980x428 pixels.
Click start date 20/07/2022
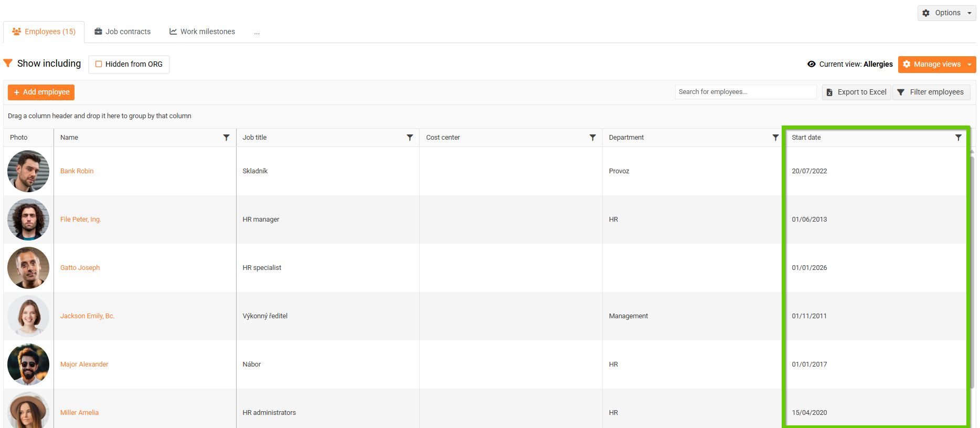point(809,171)
